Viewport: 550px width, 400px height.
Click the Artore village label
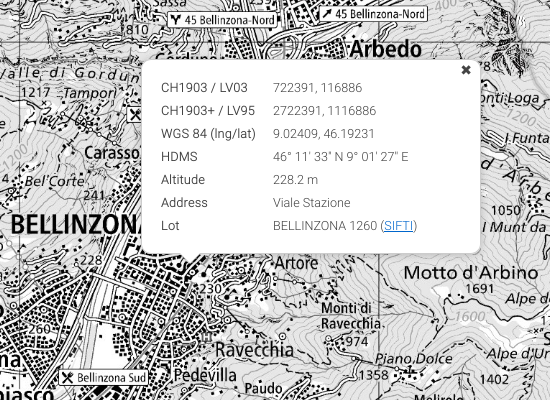tap(296, 263)
